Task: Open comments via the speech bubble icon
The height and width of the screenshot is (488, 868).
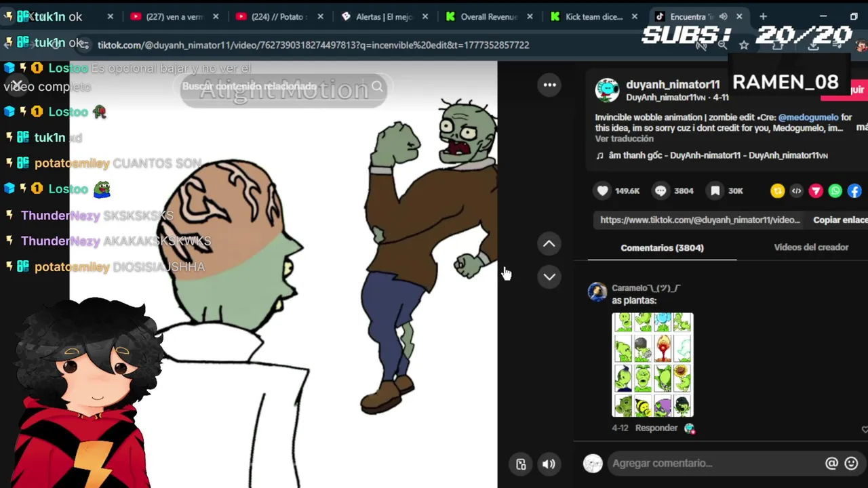Action: [x=660, y=191]
